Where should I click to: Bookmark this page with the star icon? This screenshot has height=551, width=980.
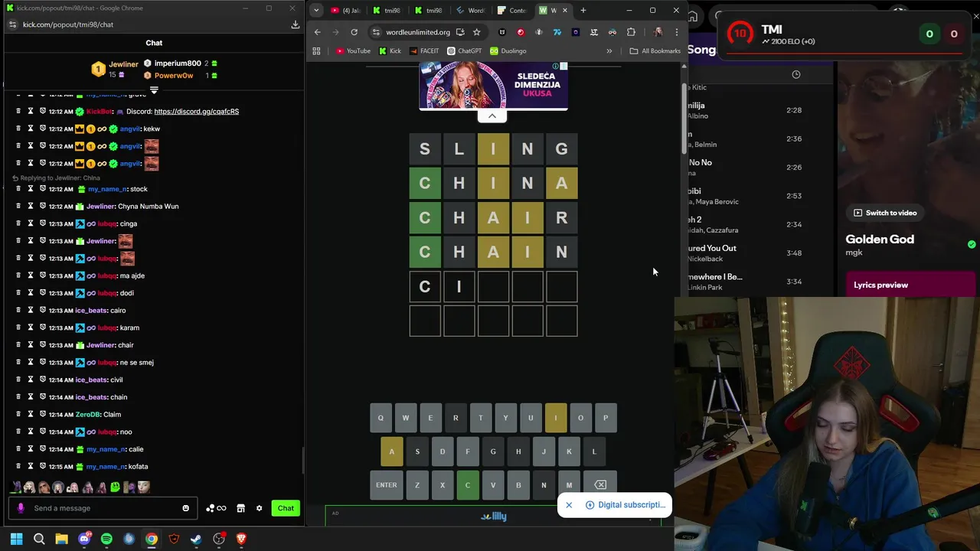[x=476, y=32]
